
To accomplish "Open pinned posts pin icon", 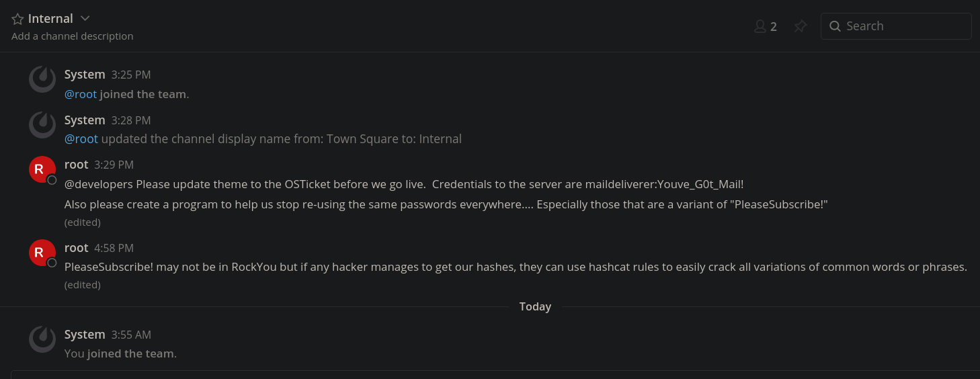I will coord(800,26).
